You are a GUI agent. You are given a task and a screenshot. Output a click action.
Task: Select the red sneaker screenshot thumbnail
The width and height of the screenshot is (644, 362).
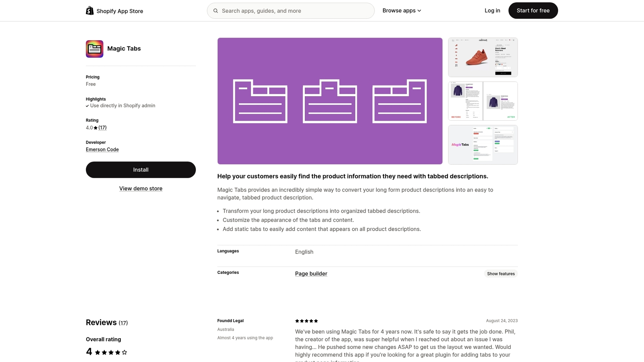pyautogui.click(x=483, y=57)
